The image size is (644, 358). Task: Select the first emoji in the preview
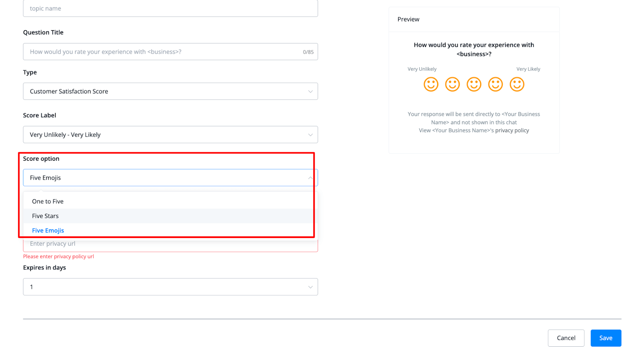click(431, 85)
